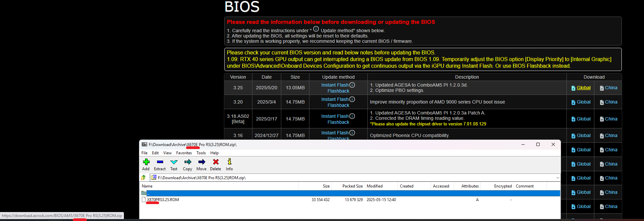The image size is (644, 221).
Task: Download BIOS 3.16 from China link
Action: pos(611,135)
